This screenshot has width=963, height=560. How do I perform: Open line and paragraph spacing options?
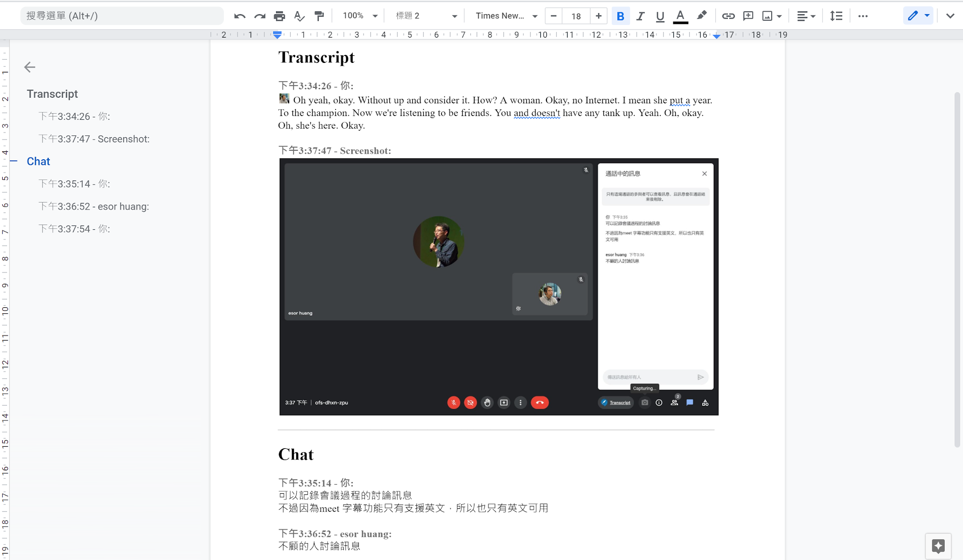coord(837,16)
